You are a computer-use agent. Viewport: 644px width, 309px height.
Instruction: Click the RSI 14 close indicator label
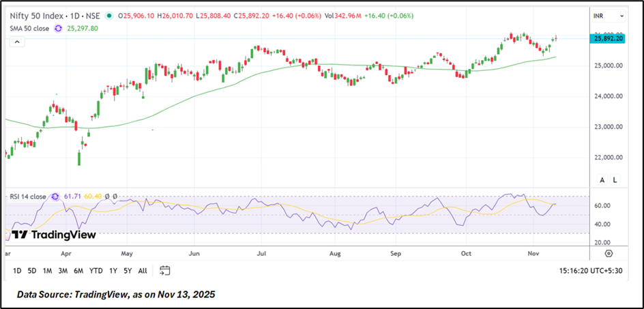(27, 196)
